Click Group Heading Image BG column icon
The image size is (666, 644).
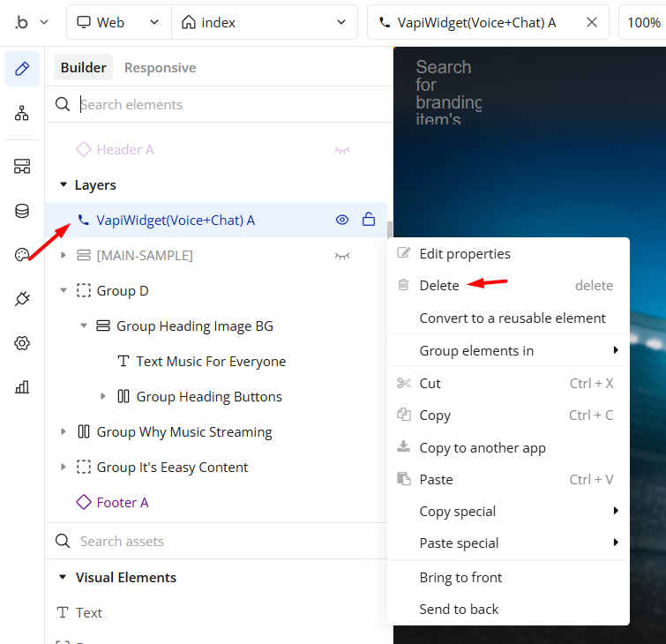click(x=103, y=326)
